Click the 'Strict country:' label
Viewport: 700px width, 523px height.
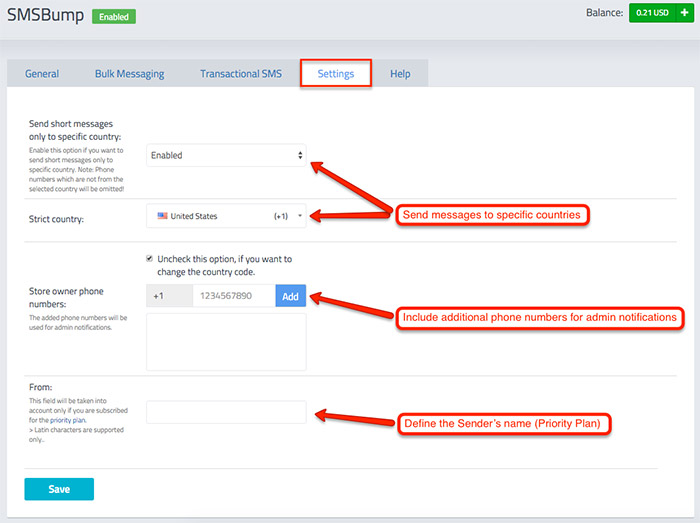[x=56, y=219]
